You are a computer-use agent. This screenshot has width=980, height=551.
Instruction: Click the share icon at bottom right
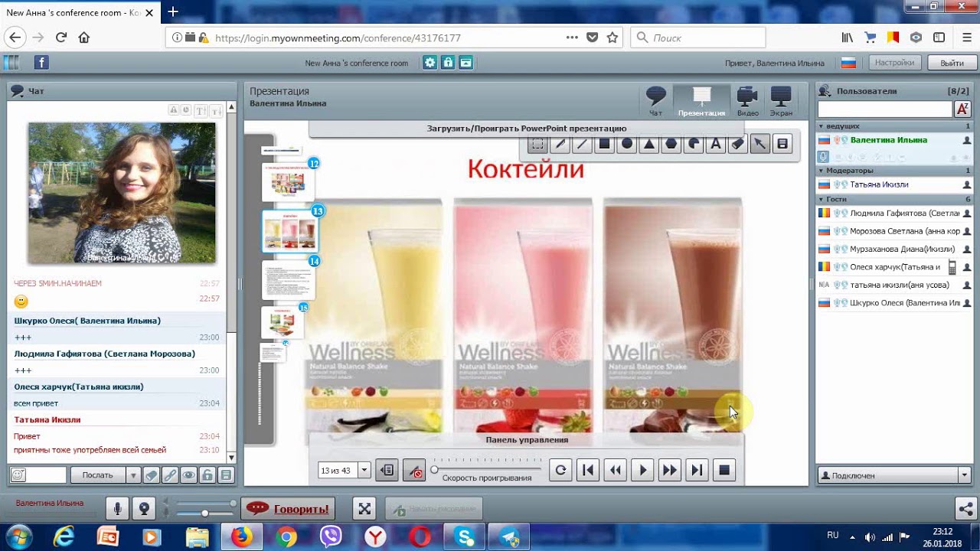[x=965, y=508]
